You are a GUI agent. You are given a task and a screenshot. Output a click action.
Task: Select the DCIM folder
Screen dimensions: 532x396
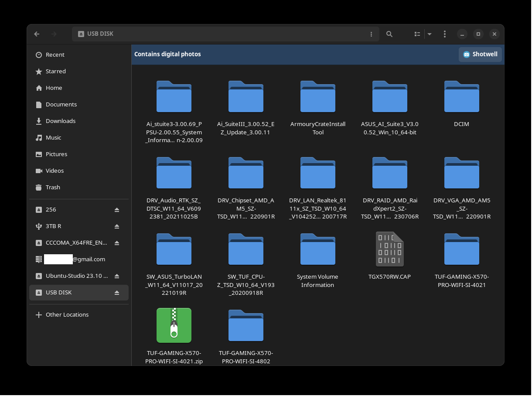tap(462, 104)
